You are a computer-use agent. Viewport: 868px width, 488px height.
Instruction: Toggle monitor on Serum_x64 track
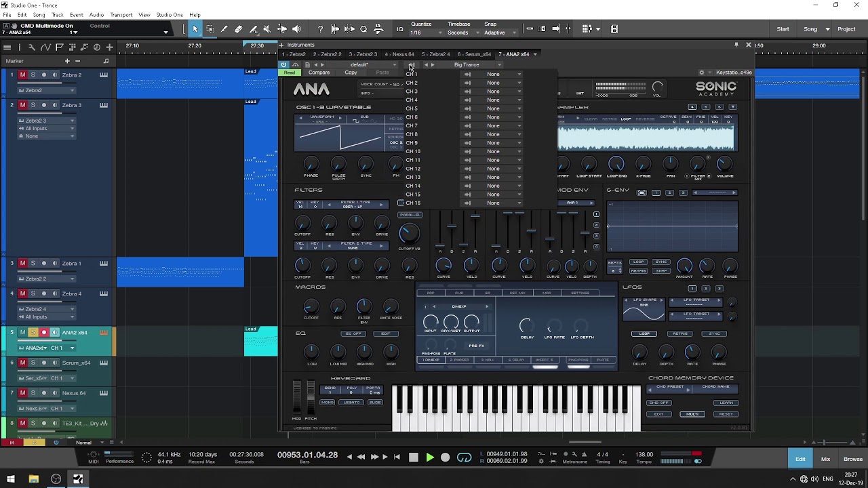click(x=54, y=363)
